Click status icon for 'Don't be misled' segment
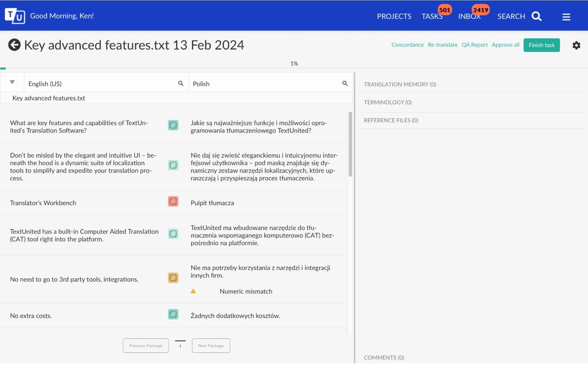This screenshot has height=365, width=588. (173, 165)
